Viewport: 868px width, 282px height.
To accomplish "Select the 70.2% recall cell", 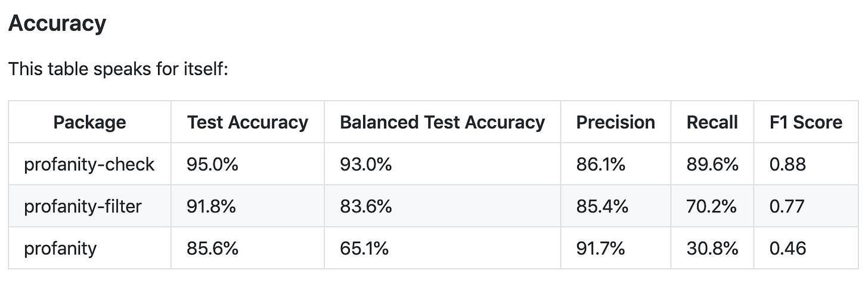I will point(712,206).
